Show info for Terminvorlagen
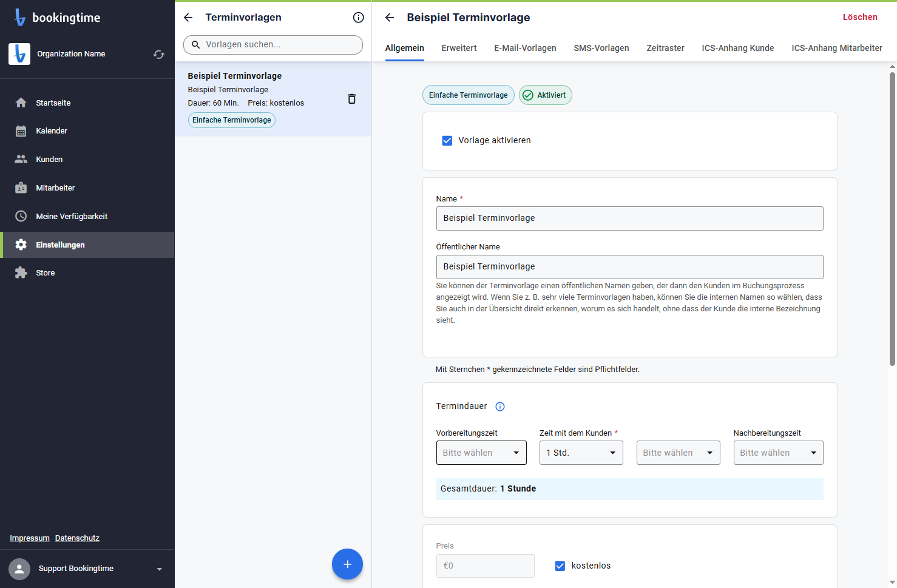The width and height of the screenshot is (897, 588). point(359,18)
